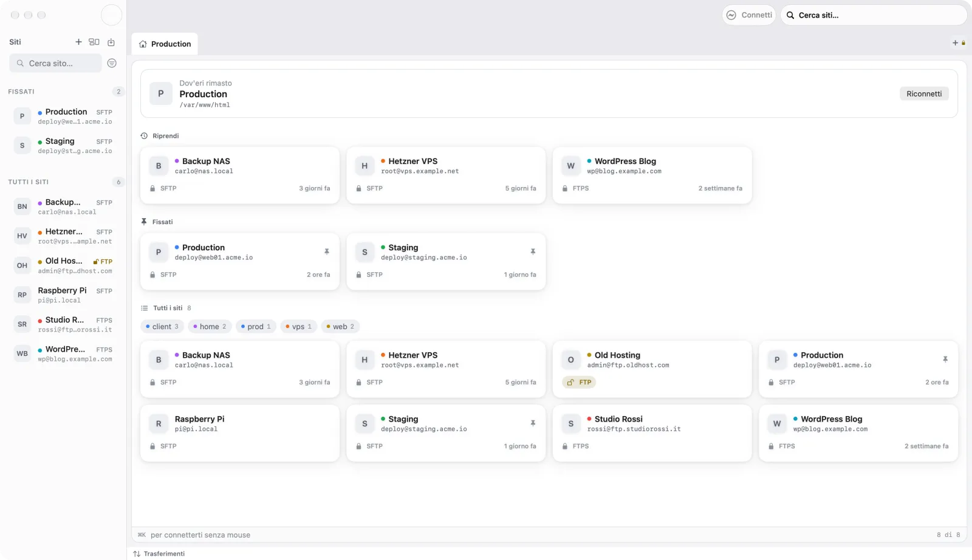Toggle pin on Staging card under Tutti i siti
This screenshot has height=560, width=972.
click(x=533, y=423)
